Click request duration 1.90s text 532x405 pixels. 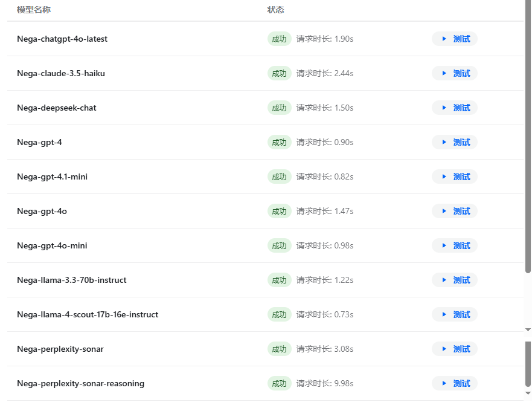click(325, 39)
